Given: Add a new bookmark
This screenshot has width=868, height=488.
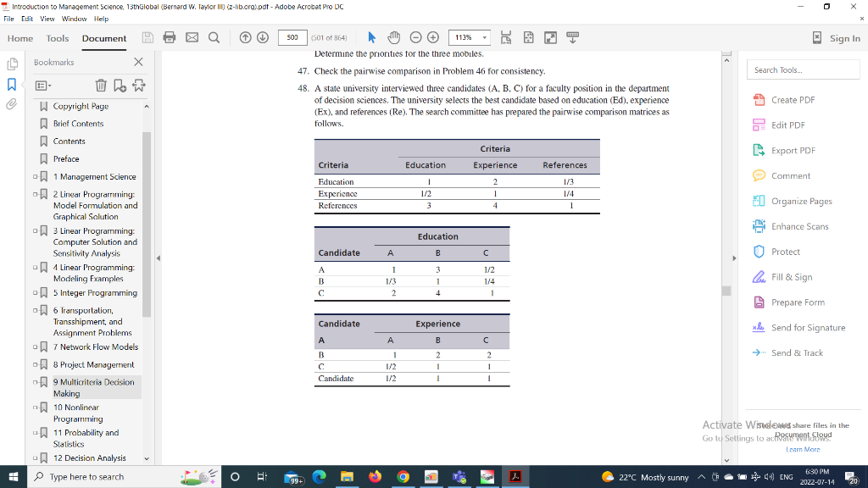Looking at the screenshot, I should tap(120, 86).
